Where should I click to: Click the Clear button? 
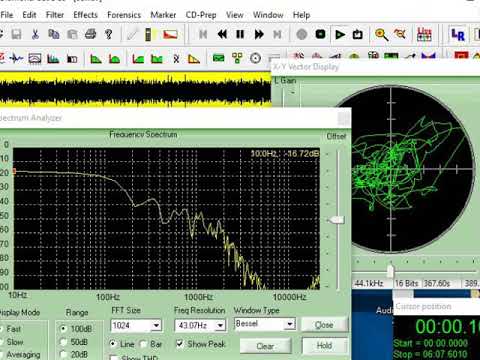coord(265,346)
